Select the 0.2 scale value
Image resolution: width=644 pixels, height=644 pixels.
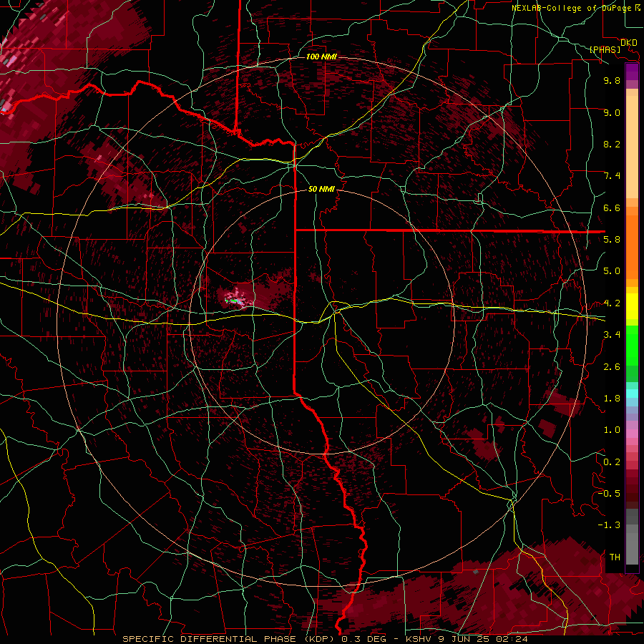tap(612, 462)
